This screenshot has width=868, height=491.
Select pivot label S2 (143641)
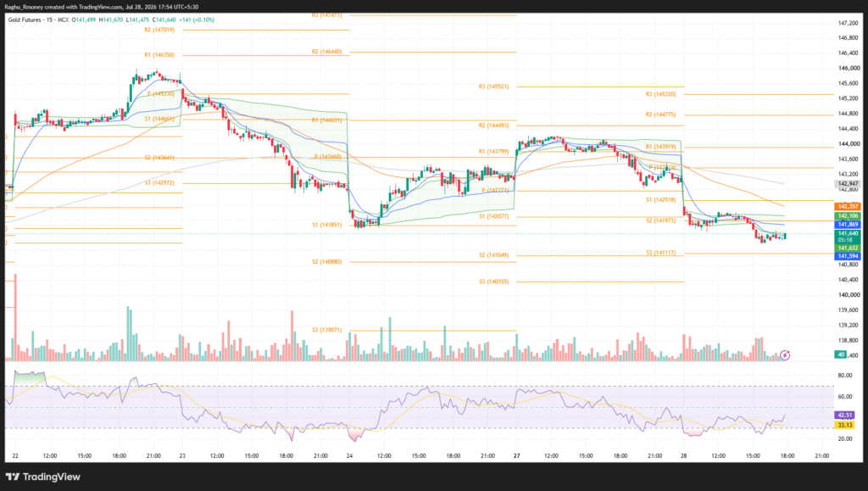159,158
